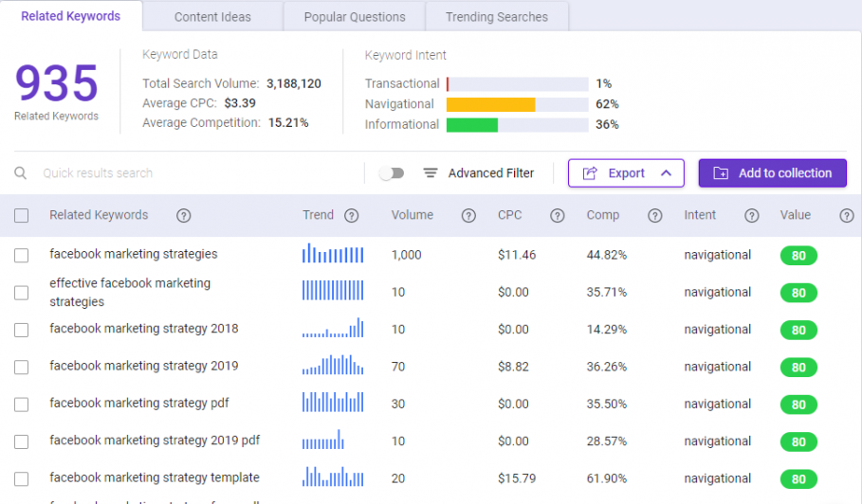View trend chart for facebook marketing strategy 2019

point(333,365)
